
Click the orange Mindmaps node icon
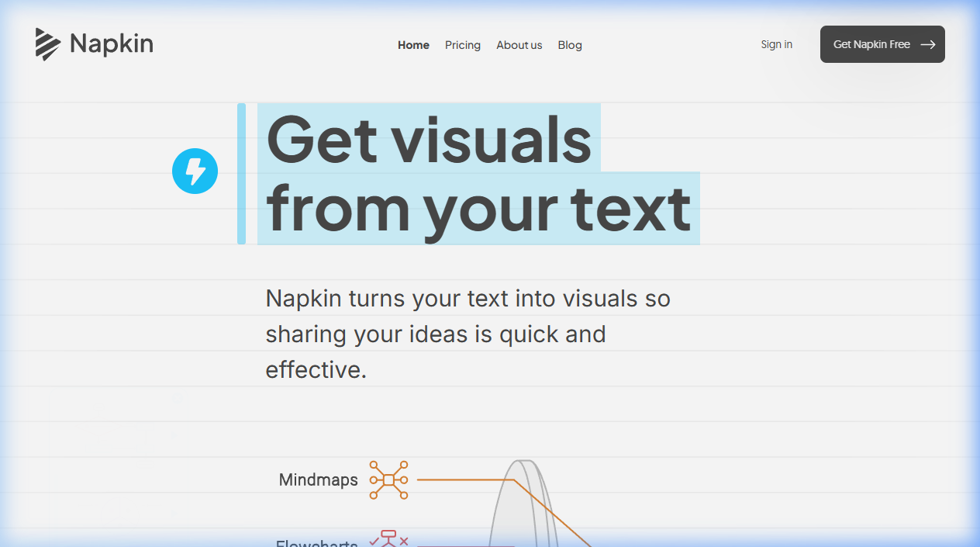point(388,479)
